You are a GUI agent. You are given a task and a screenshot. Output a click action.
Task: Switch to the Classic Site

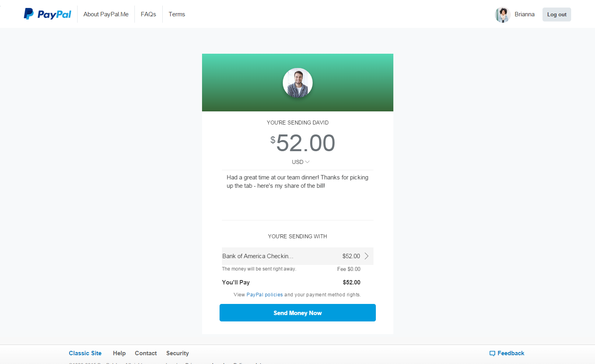[x=85, y=353]
